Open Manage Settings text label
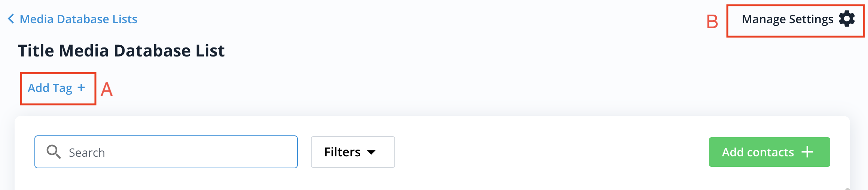868x190 pixels. point(788,19)
